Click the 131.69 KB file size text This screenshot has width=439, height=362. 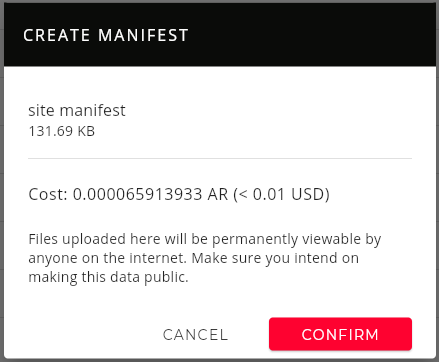62,131
